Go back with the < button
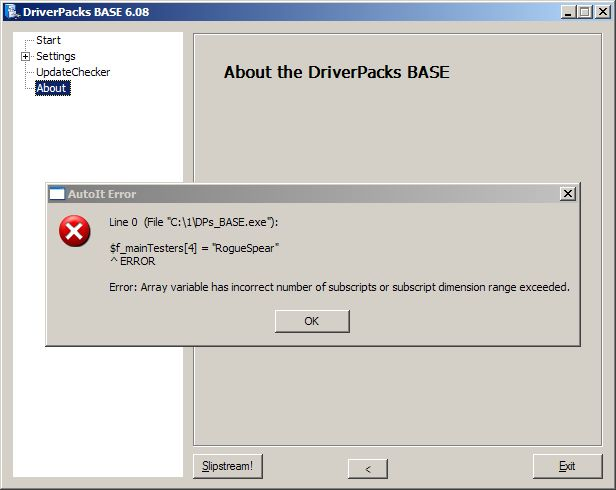 pos(367,468)
